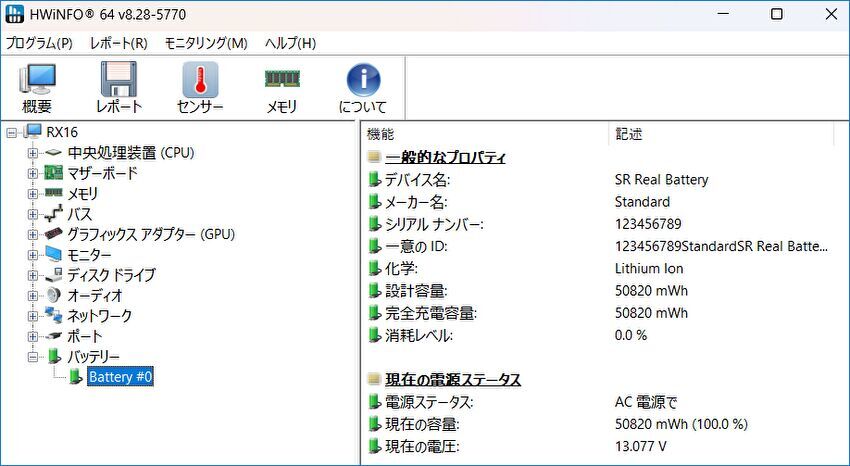Click the RX16 computer icon in tree
Viewport: 850px width, 466px height.
click(x=33, y=132)
